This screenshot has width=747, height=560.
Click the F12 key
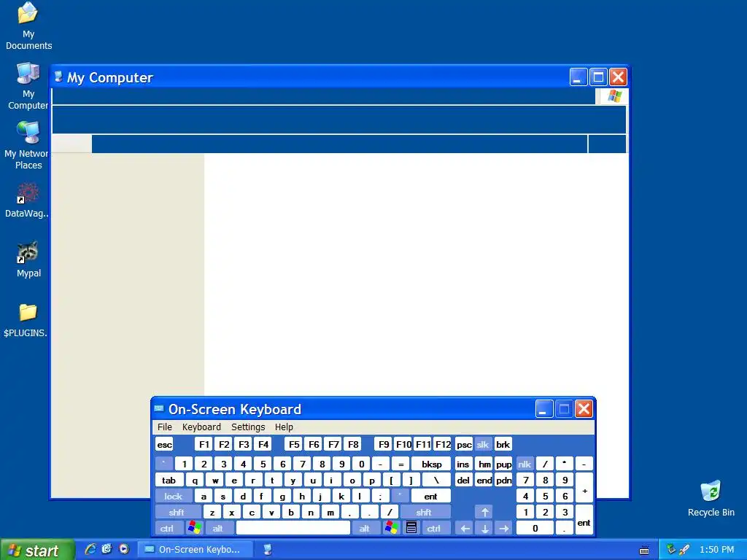(x=443, y=444)
